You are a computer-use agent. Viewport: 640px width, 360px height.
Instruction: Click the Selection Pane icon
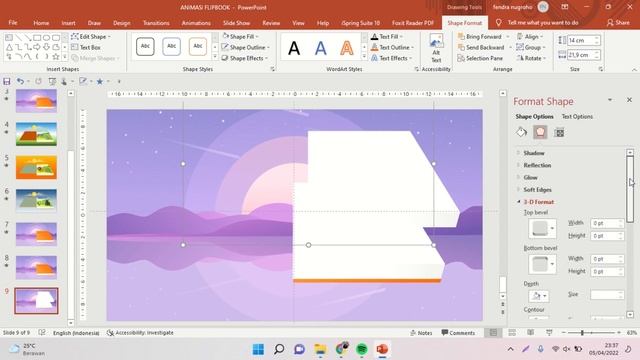pyautogui.click(x=480, y=58)
